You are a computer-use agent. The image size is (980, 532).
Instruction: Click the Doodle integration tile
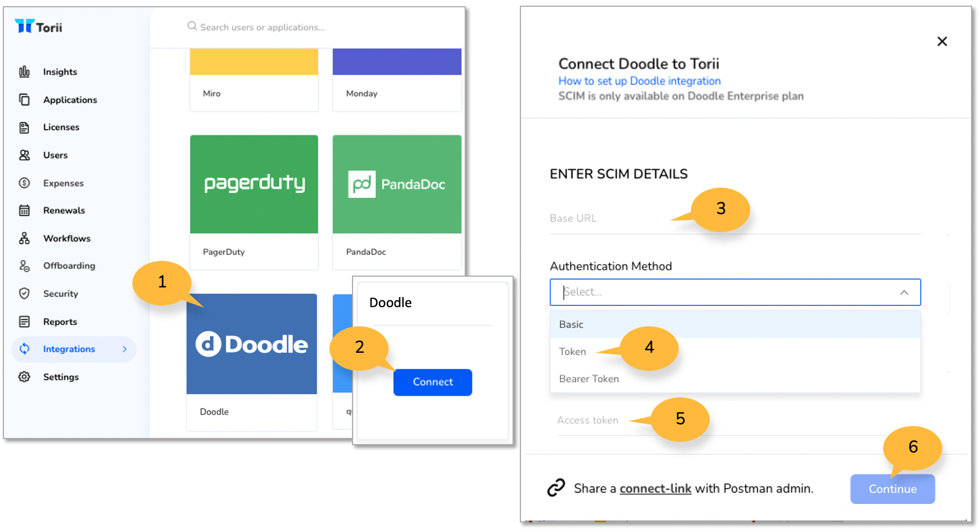tap(252, 362)
